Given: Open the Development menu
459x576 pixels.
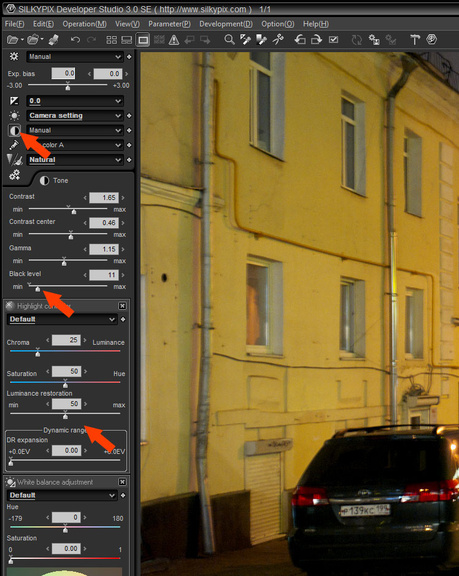Looking at the screenshot, I should [x=226, y=24].
